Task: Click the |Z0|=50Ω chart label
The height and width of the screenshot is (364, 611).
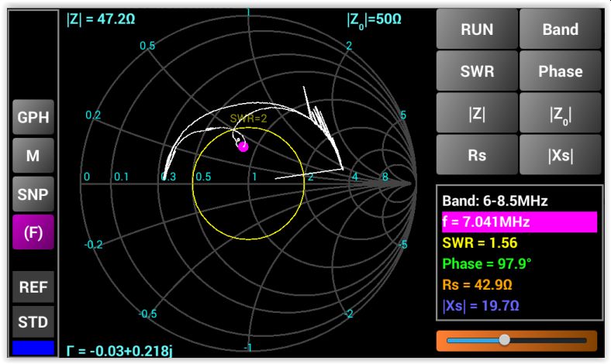Action: click(x=374, y=20)
